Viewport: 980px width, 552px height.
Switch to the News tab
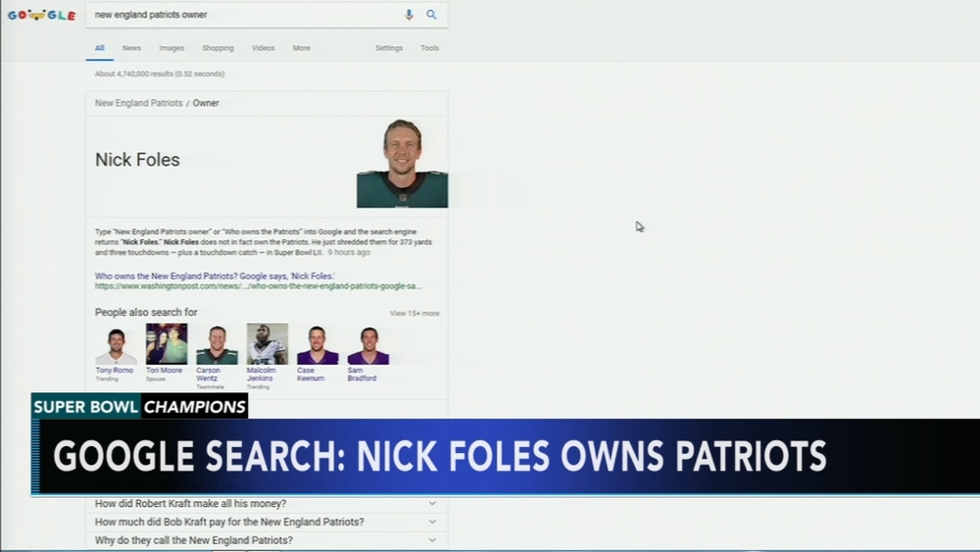click(x=131, y=48)
